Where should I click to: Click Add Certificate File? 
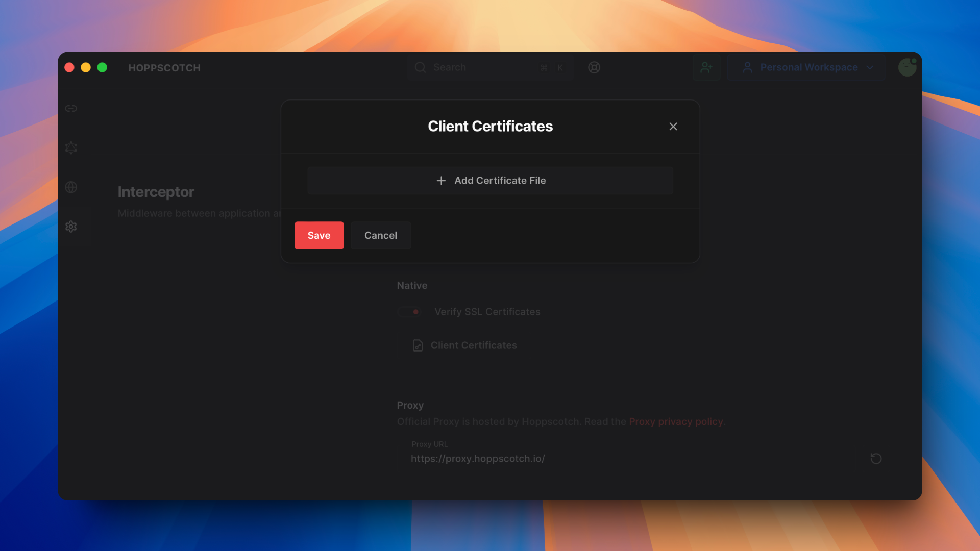pyautogui.click(x=489, y=180)
